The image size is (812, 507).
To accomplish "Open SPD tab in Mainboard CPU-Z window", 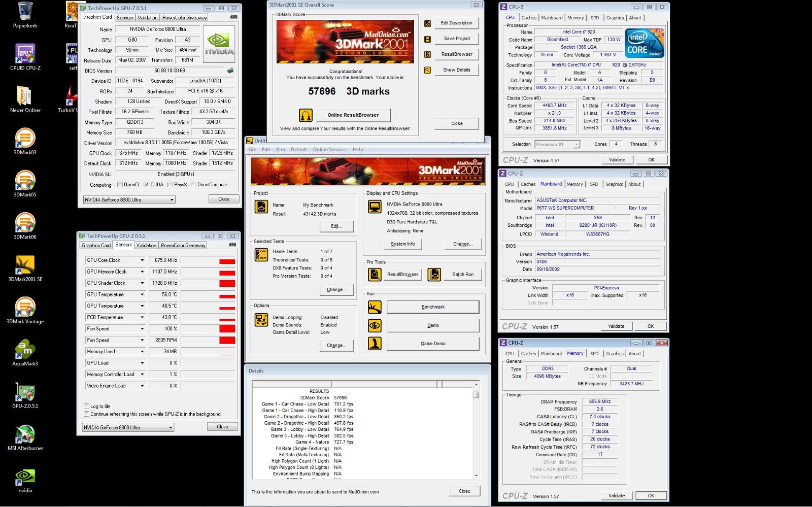I will [x=594, y=184].
